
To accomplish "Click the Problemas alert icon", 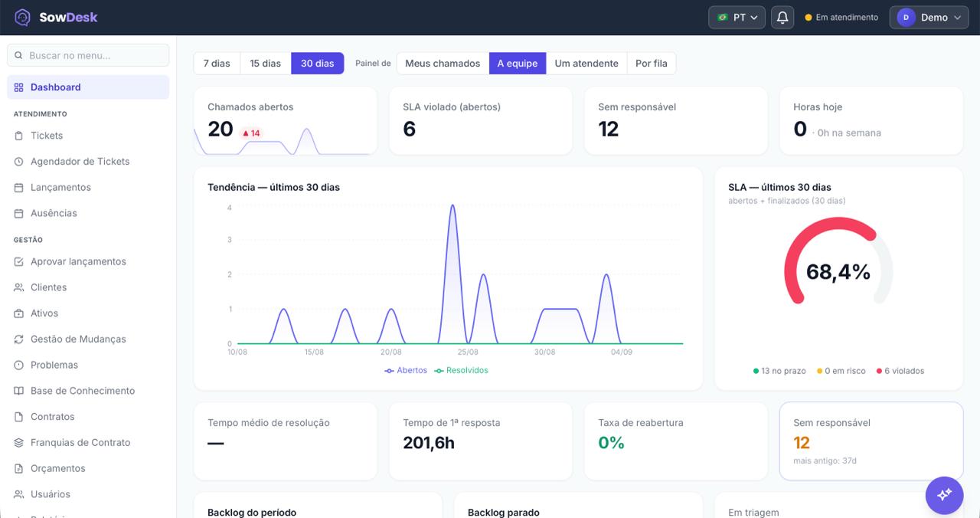I will pyautogui.click(x=19, y=365).
